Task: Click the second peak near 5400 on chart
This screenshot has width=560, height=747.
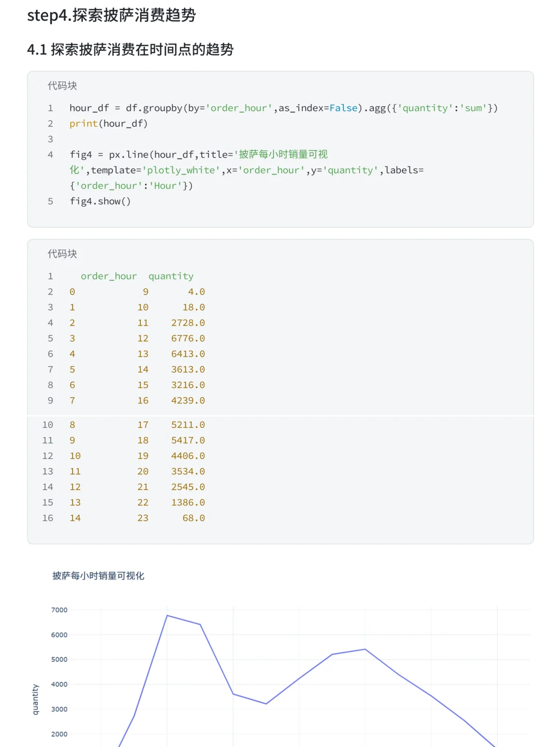Action: point(365,649)
